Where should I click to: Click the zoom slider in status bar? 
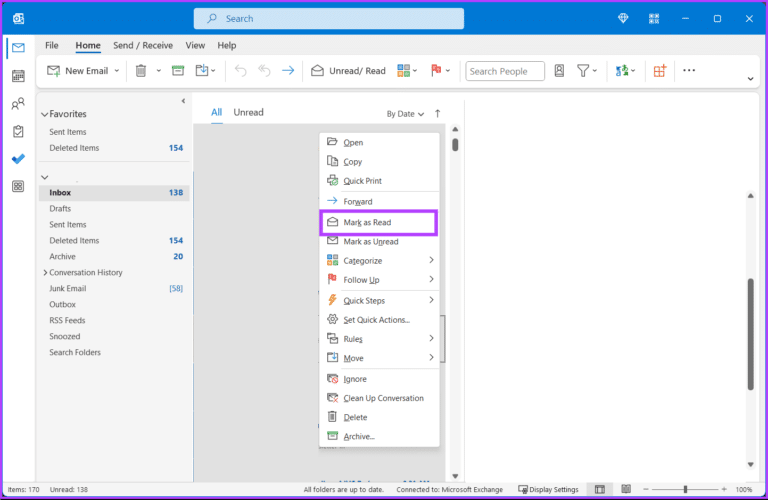685,489
